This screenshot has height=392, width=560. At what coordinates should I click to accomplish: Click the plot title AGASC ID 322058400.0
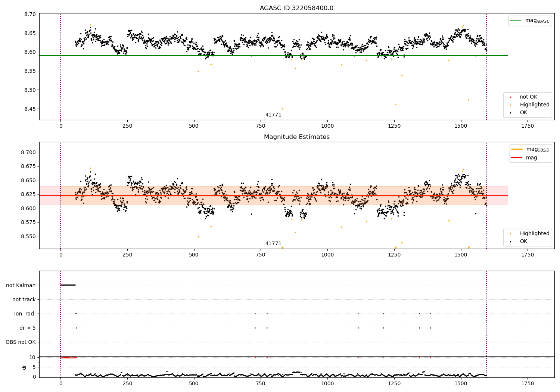pos(296,8)
